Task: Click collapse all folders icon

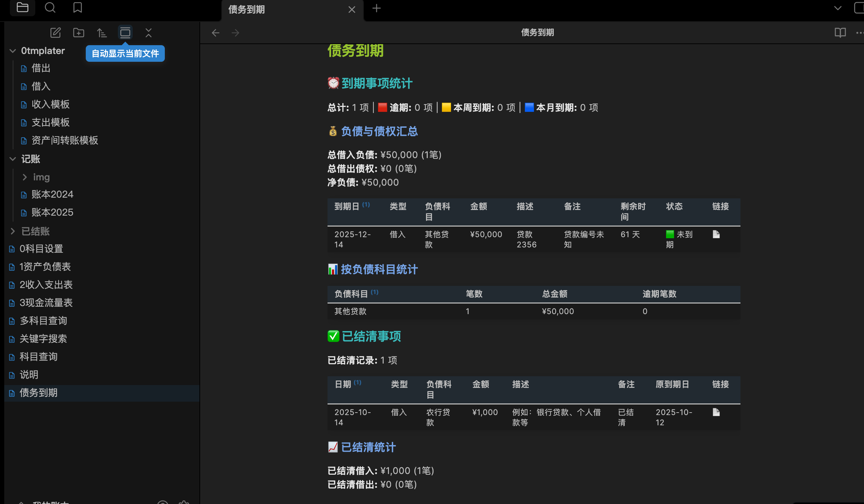Action: pos(149,33)
